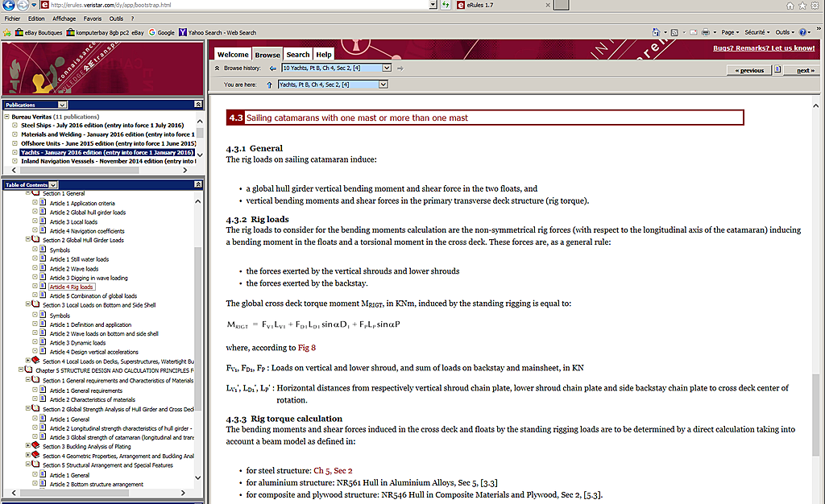The width and height of the screenshot is (825, 504).
Task: Go back using Browse history left arrow
Action: point(272,68)
